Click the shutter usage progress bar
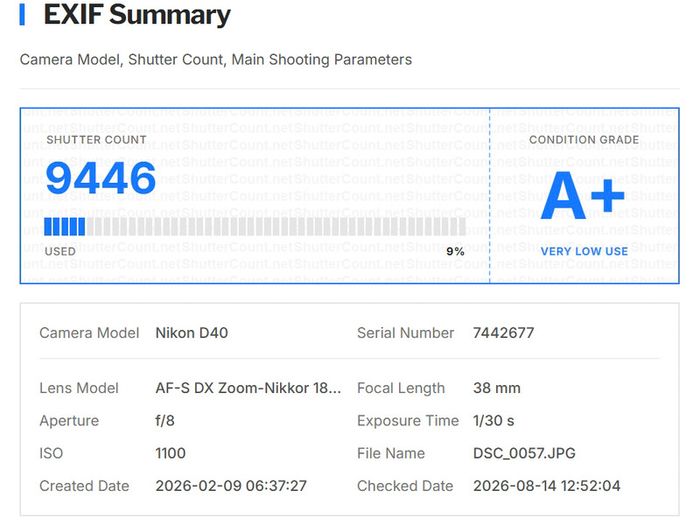The height and width of the screenshot is (525, 700). coord(255,227)
